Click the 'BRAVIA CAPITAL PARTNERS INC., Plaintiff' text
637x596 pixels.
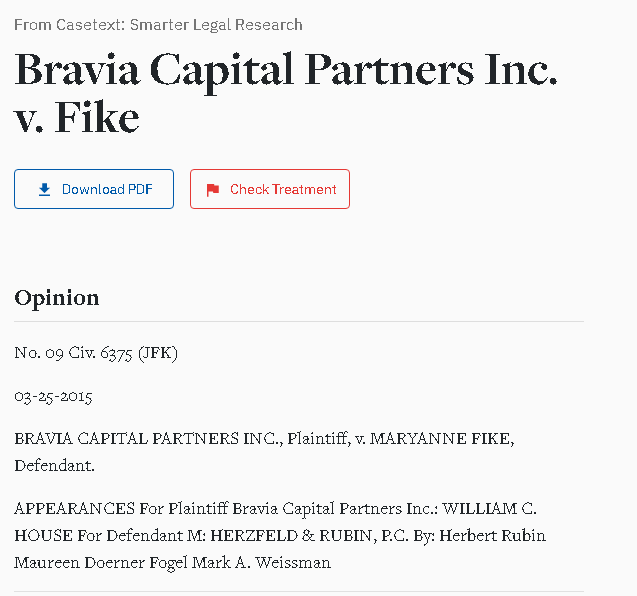tap(182, 439)
